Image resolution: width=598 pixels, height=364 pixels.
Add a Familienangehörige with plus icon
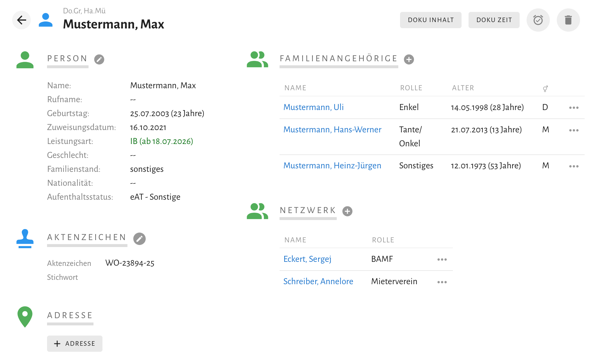[409, 60]
